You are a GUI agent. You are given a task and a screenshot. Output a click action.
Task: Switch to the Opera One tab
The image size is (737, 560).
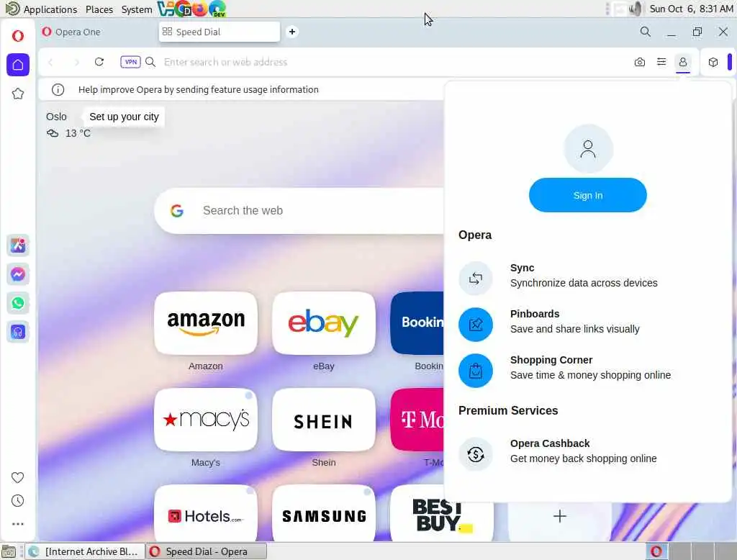[x=98, y=32]
